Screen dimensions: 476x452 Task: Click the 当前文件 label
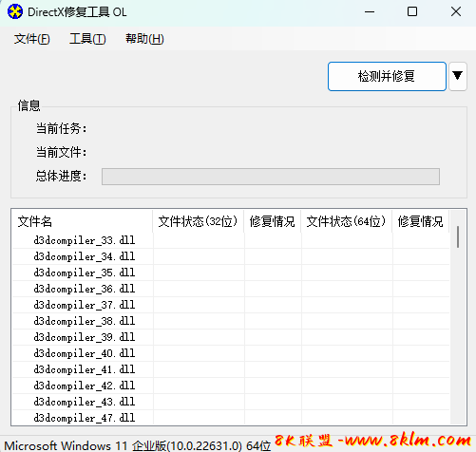point(61,153)
